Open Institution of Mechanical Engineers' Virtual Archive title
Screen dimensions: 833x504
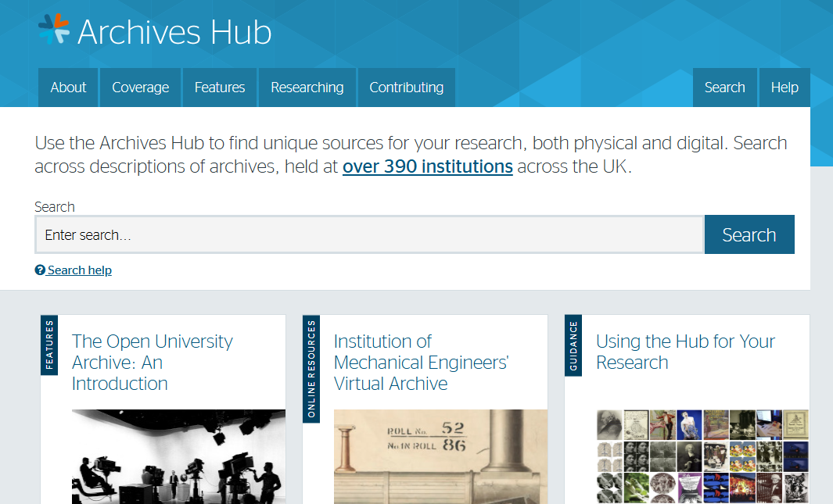click(421, 363)
